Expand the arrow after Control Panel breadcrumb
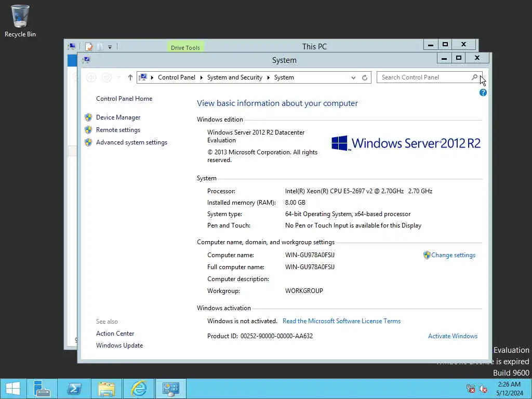The width and height of the screenshot is (532, 399). (201, 78)
